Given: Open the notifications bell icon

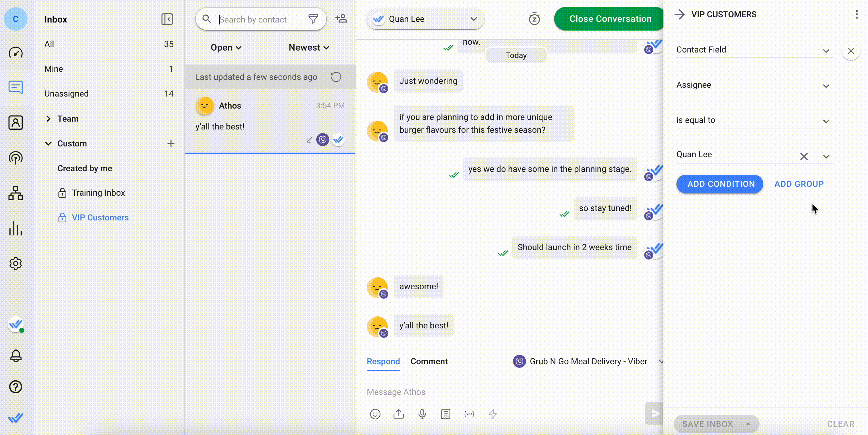Looking at the screenshot, I should tap(16, 355).
